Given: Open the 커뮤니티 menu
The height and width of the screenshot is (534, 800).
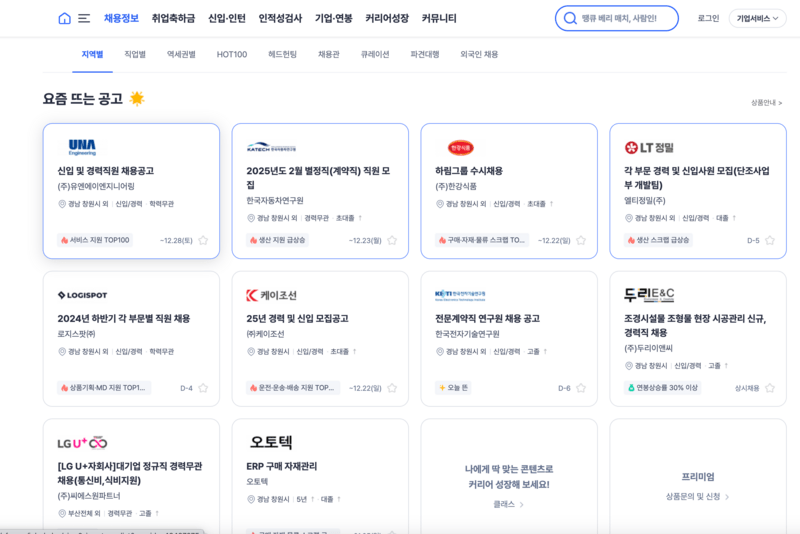Looking at the screenshot, I should click(x=439, y=18).
